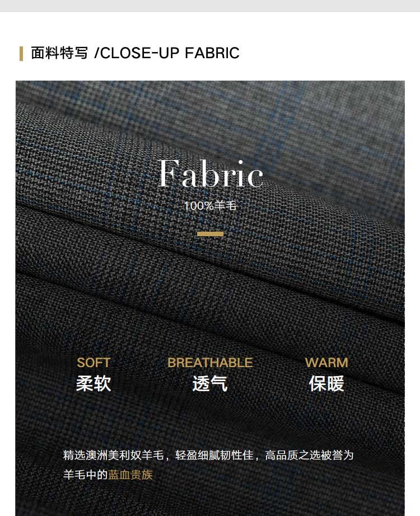
Task: Click the large Fabric title
Action: point(210,173)
